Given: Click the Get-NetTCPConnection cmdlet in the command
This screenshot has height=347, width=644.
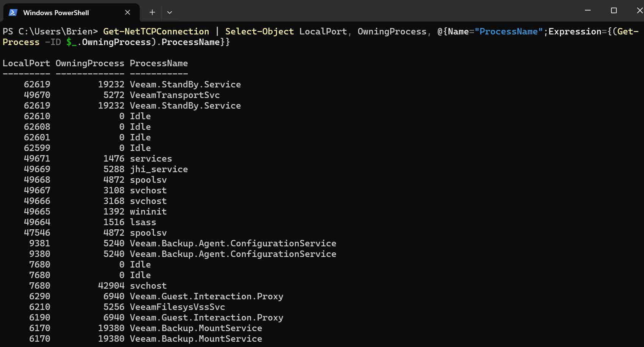Looking at the screenshot, I should (156, 31).
